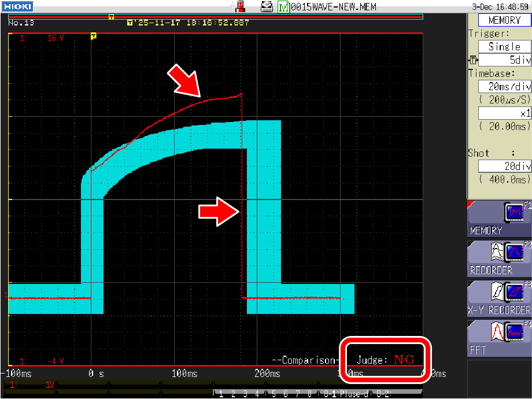Click the pre-trigger T icon beside 5div

tap(473, 60)
